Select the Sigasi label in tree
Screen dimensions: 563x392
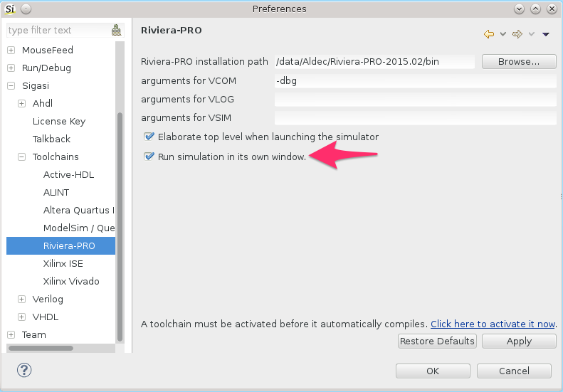pos(35,86)
